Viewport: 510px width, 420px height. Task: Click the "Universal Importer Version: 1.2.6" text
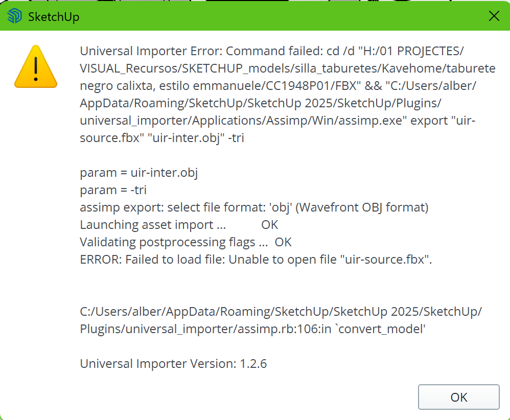[x=173, y=364]
